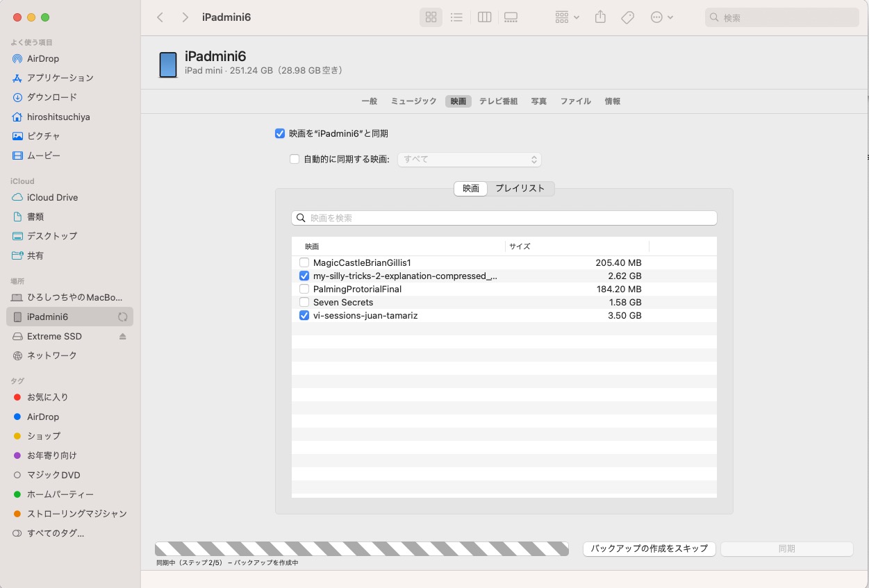Click the 映画を検索 search field
Image resolution: width=869 pixels, height=588 pixels.
pos(504,218)
